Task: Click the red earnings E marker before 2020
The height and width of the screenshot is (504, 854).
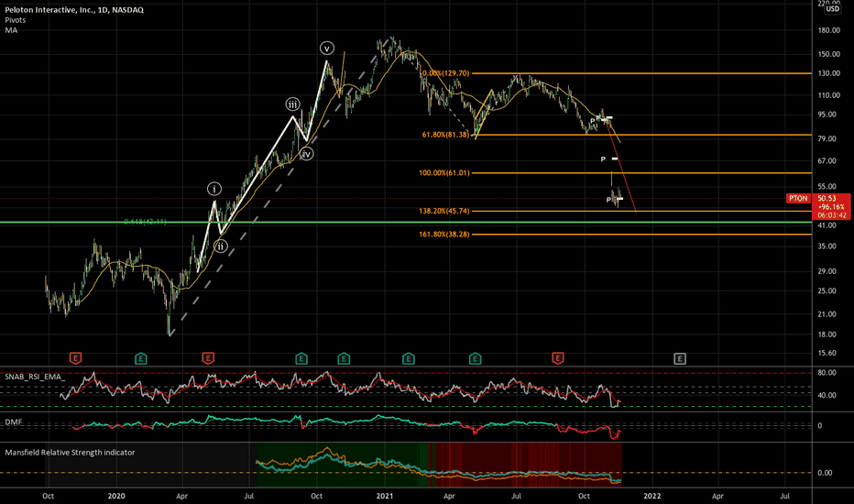Action: click(75, 358)
